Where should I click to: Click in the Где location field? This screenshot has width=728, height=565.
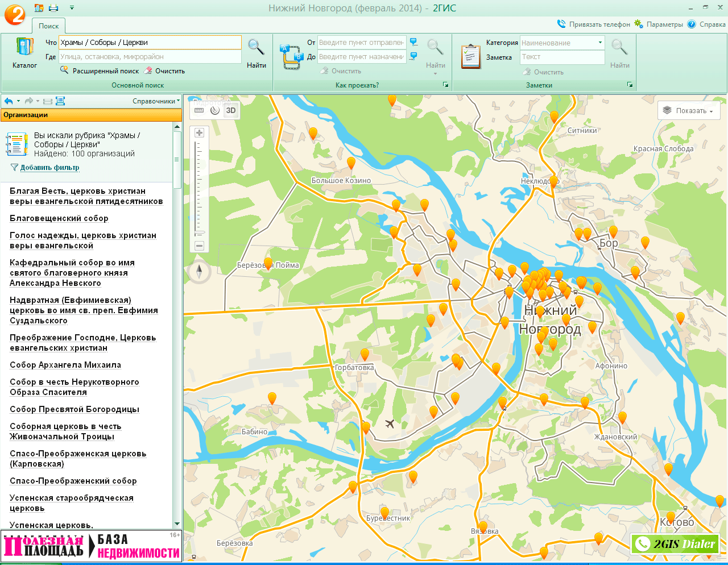tap(150, 57)
